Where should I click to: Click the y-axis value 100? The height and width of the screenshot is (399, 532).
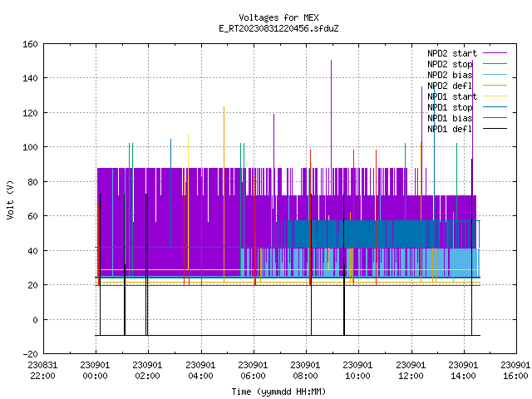point(30,147)
